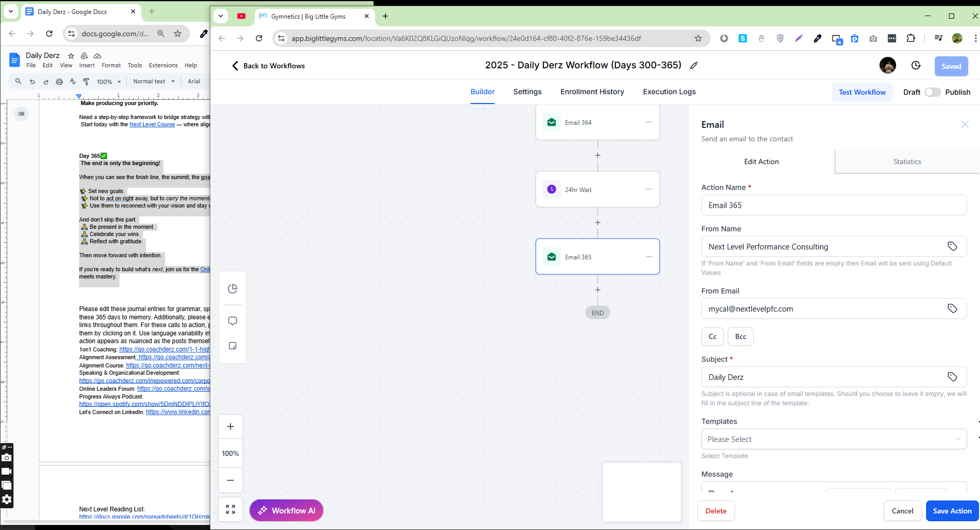980x530 pixels.
Task: Open the 100% zoom dropdown in Docs
Action: click(x=109, y=82)
